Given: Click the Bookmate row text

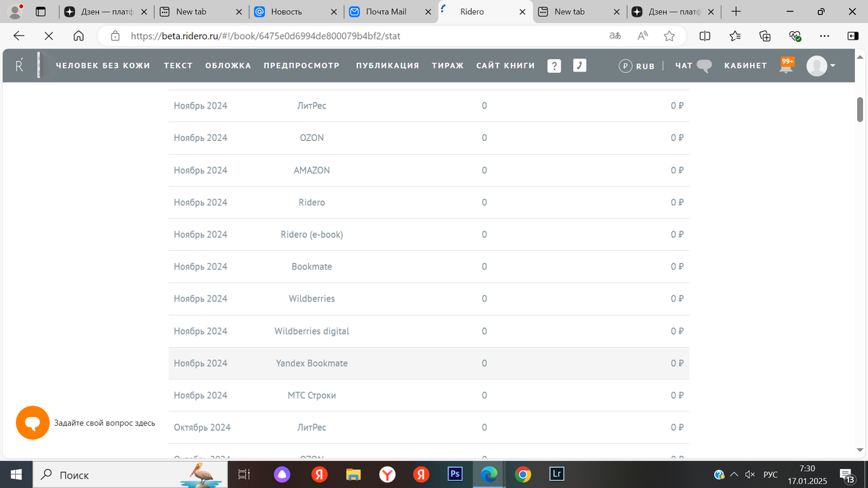Looking at the screenshot, I should 312,267.
